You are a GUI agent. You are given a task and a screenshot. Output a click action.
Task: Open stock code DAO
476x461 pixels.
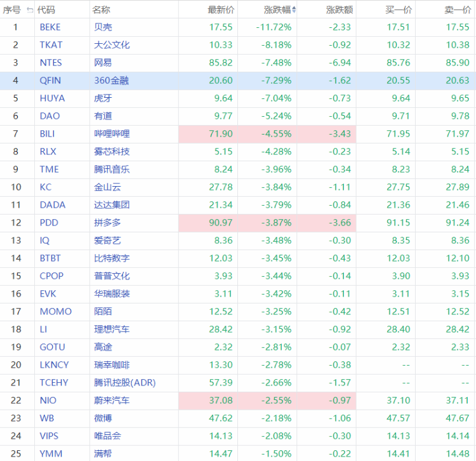tap(50, 116)
